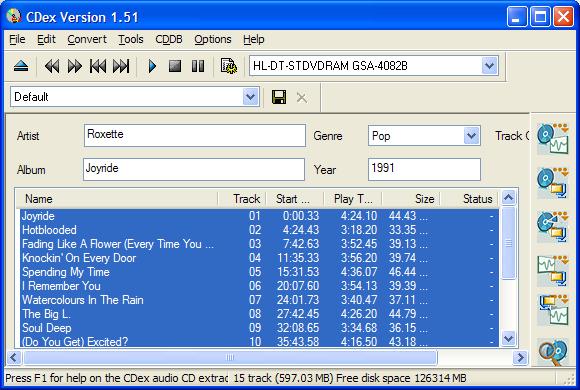Click the Artist field containing Roxette
The image size is (580, 390).
click(195, 136)
